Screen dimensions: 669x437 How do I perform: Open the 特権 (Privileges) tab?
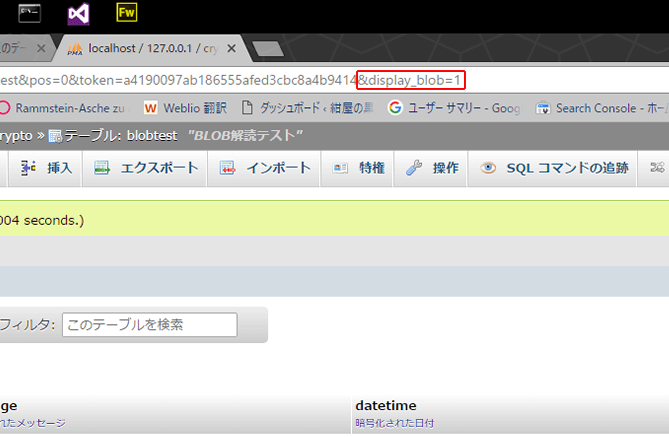(x=357, y=168)
